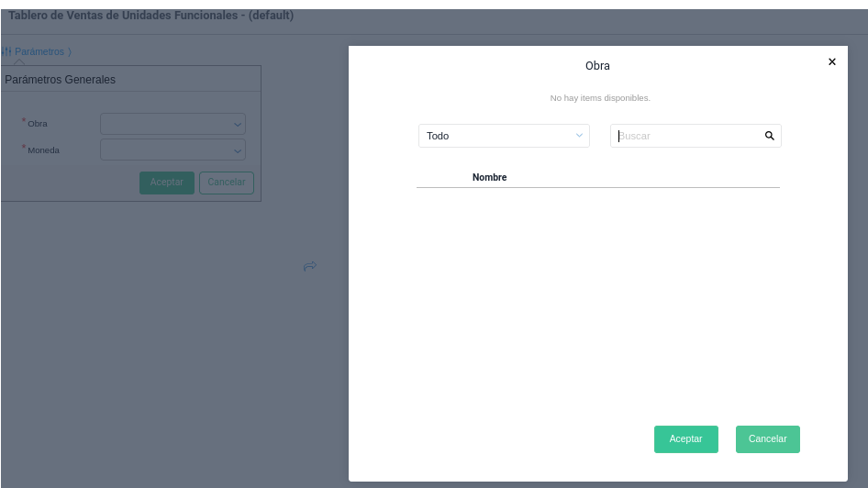Click the share arrow icon

coord(310,266)
